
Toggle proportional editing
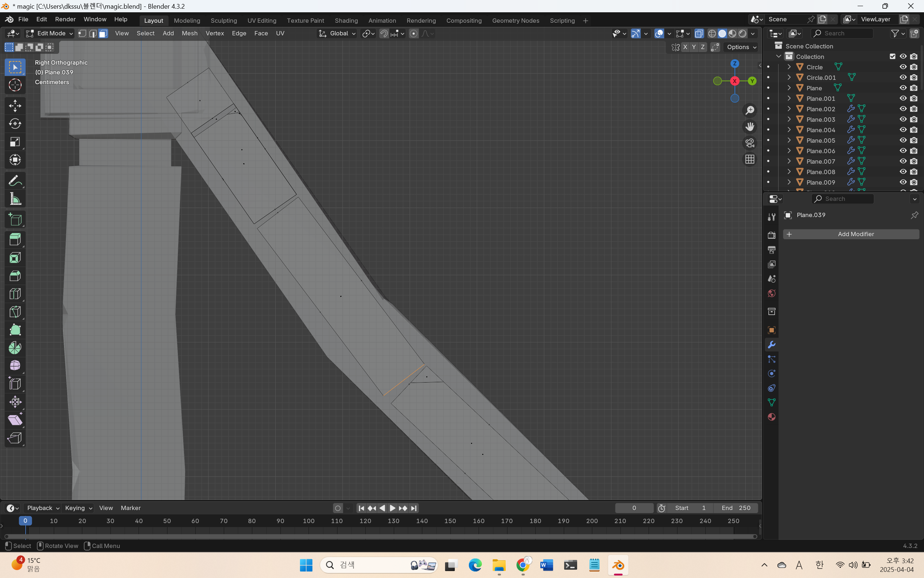pos(414,34)
